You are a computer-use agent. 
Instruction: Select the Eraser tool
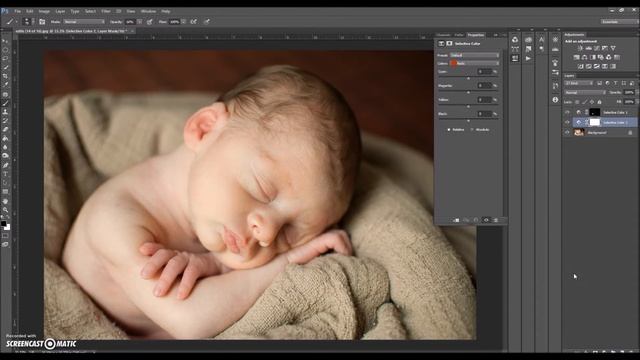pos(5,129)
